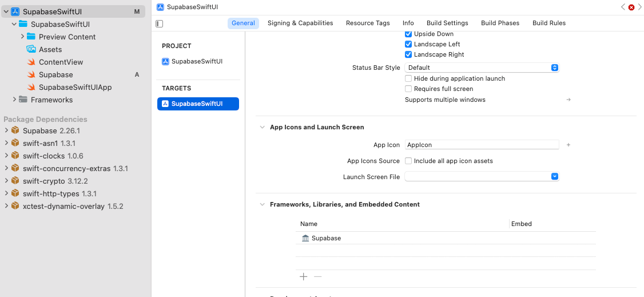Select the Assets catalog icon

point(31,50)
